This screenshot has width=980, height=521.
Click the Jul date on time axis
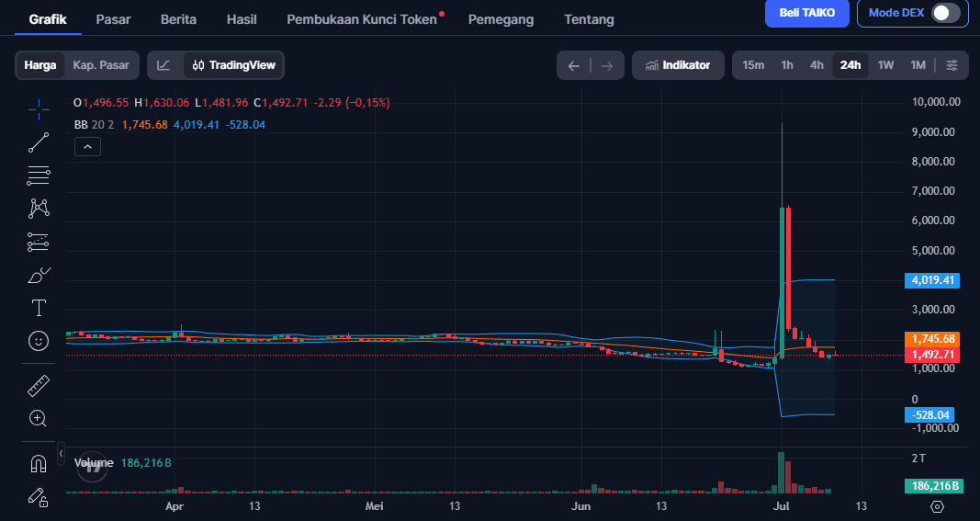point(782,506)
